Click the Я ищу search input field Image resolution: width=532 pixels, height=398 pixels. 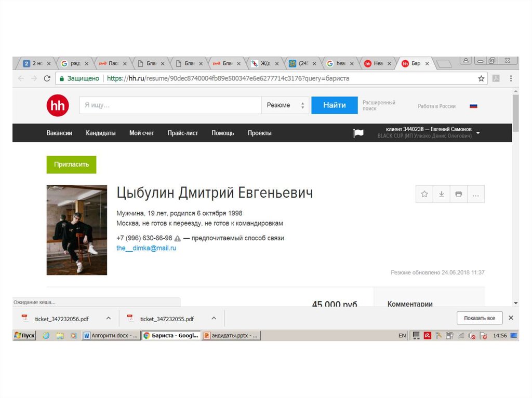tap(170, 105)
